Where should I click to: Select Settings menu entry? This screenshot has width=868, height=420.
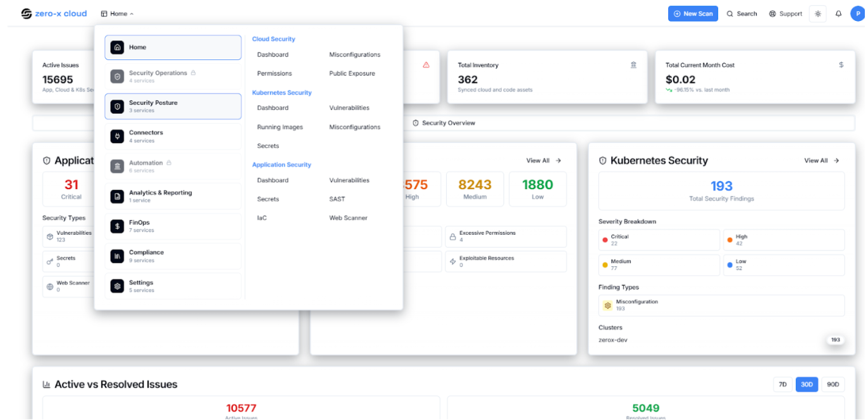point(173,286)
